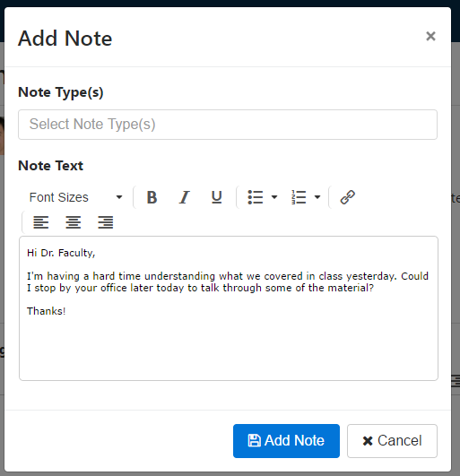Click inside the note text area
Image resolution: width=460 pixels, height=476 pixels.
[229, 308]
